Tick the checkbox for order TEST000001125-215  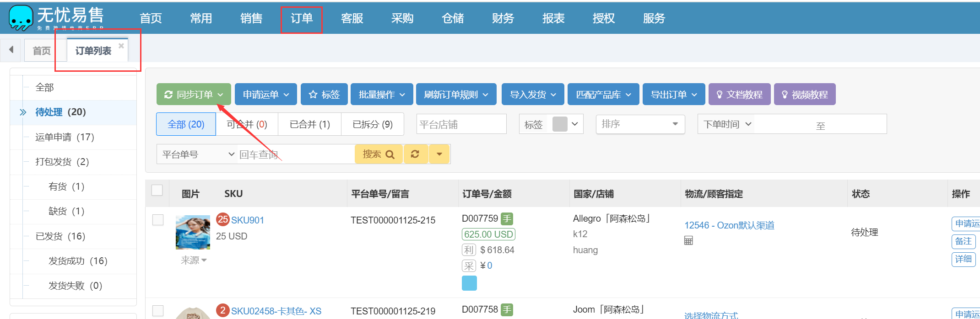pos(158,220)
